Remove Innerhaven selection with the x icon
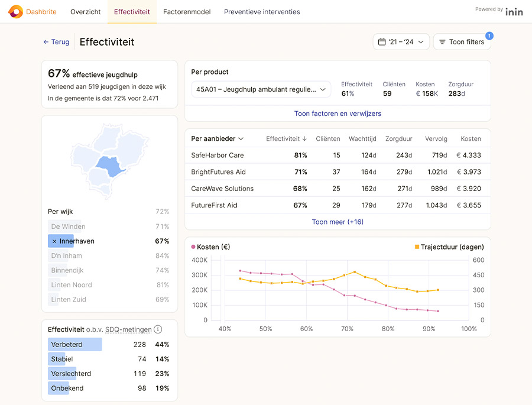The width and height of the screenshot is (532, 405). 54,241
